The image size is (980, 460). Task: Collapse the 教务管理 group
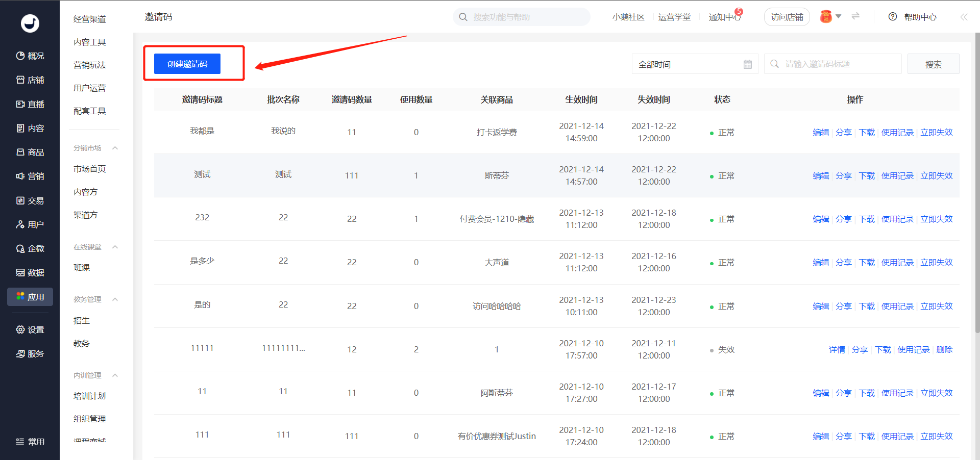(115, 299)
